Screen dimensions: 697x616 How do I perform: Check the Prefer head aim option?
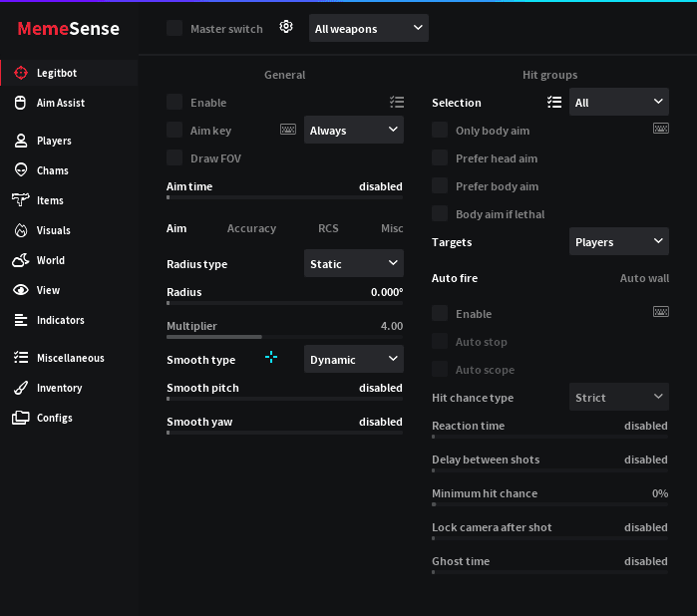[440, 157]
